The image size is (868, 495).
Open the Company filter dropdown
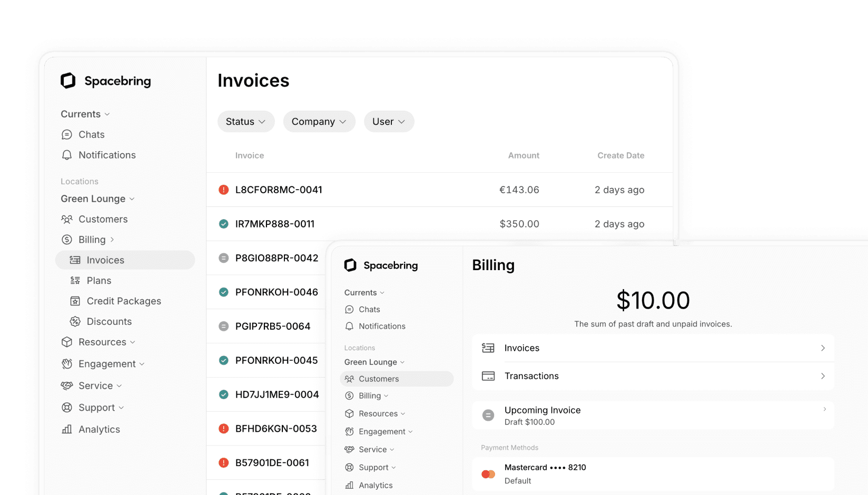[x=319, y=121]
